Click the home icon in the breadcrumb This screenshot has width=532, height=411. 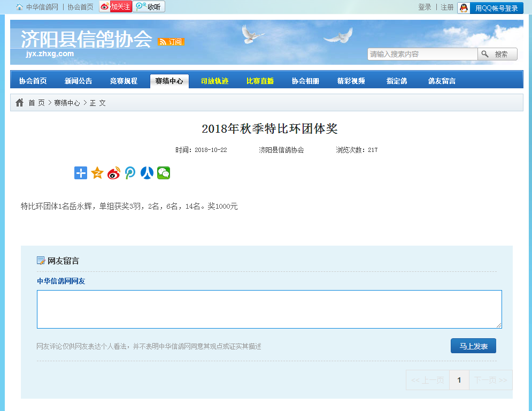[x=20, y=103]
